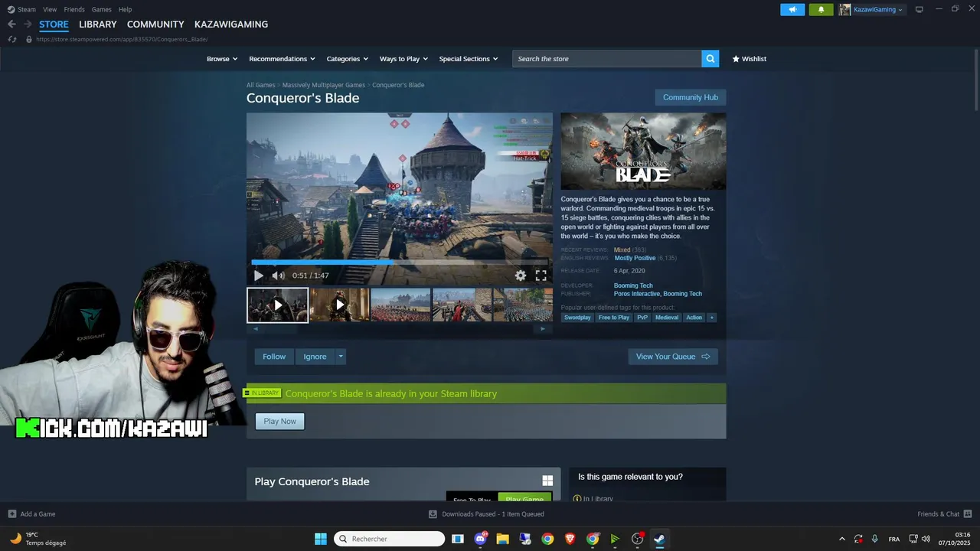Open Brave browser from the taskbar
The height and width of the screenshot is (551, 980).
570,539
